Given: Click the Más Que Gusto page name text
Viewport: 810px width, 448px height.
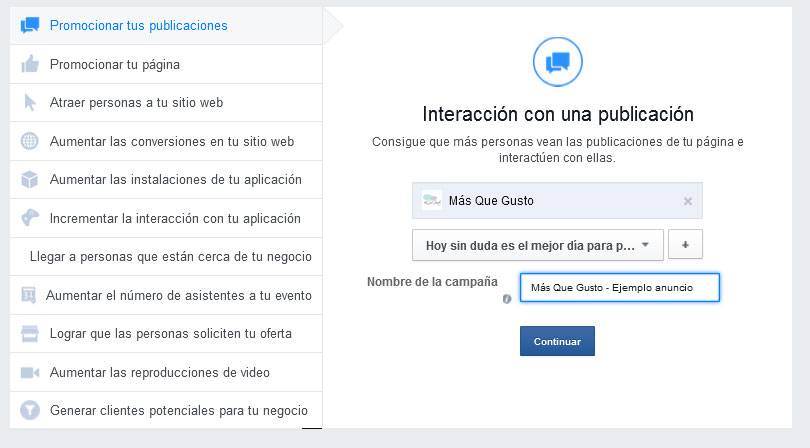Looking at the screenshot, I should pos(491,200).
